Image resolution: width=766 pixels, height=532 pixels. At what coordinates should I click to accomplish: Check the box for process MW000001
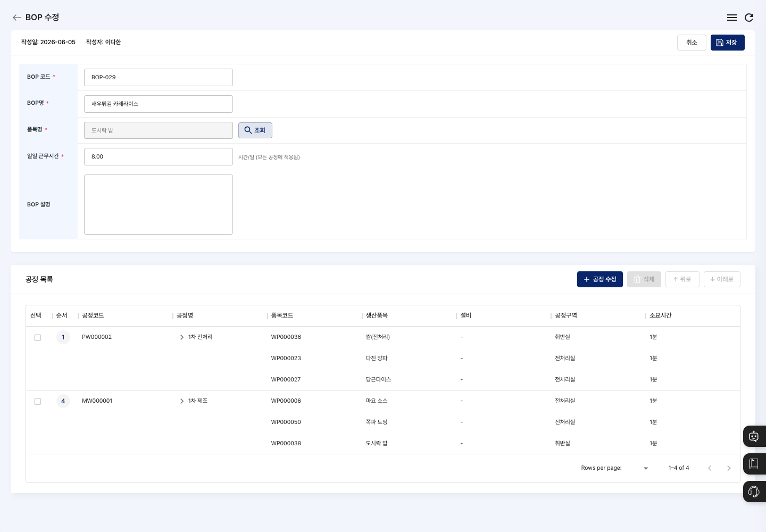pyautogui.click(x=38, y=401)
